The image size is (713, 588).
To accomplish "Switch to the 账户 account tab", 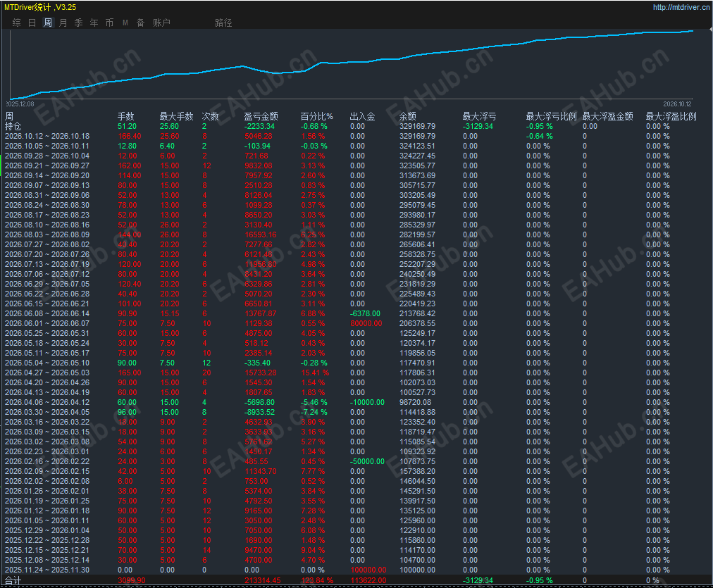I will pyautogui.click(x=161, y=23).
